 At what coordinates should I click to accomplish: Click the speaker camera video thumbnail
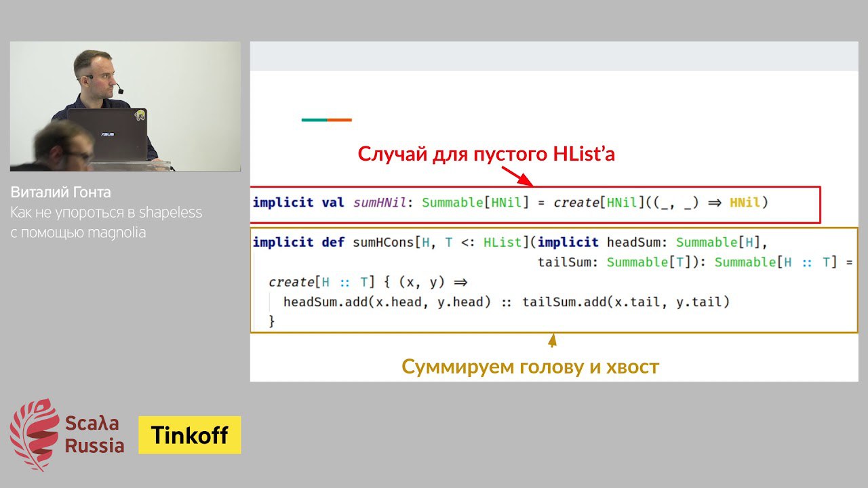click(x=125, y=106)
